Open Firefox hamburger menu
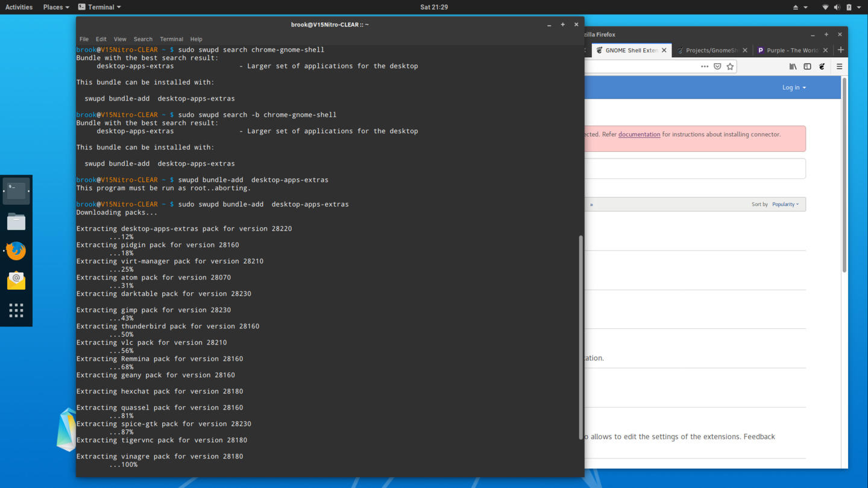Viewport: 868px width, 488px height. pos(839,66)
